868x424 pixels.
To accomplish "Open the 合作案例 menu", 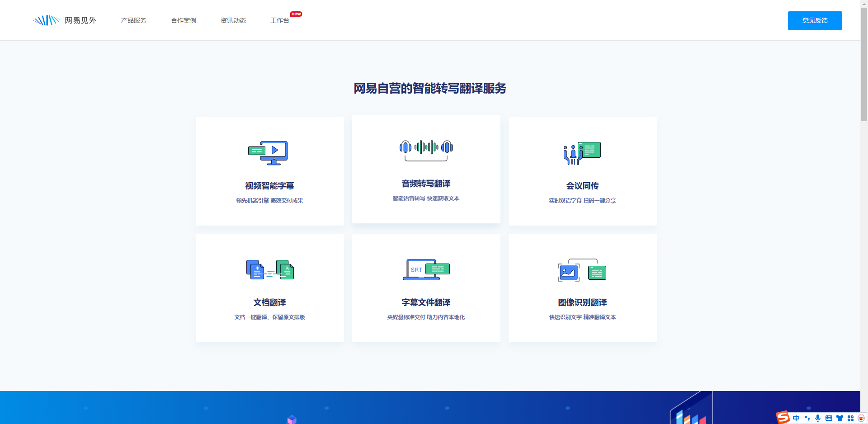I will coord(184,20).
